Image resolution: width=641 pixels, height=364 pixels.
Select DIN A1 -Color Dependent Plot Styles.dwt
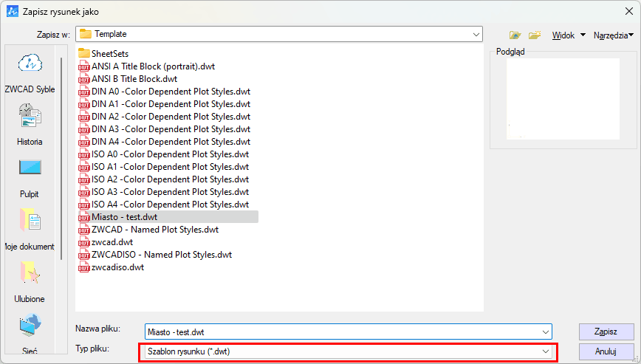coord(171,104)
